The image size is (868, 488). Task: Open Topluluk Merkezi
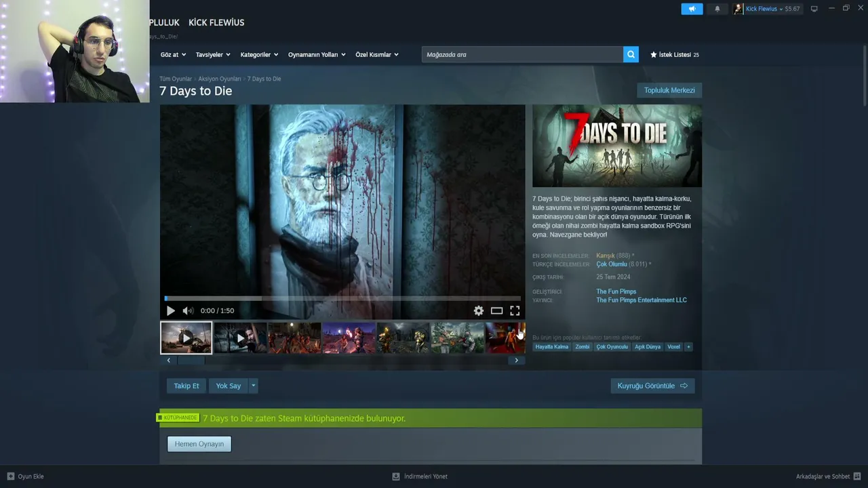point(669,90)
